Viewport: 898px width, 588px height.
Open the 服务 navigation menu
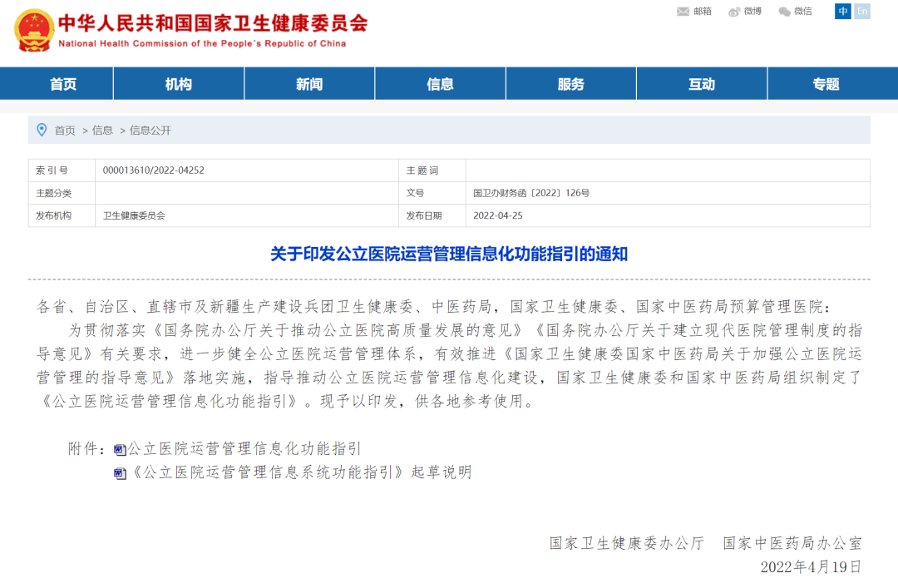(x=571, y=84)
